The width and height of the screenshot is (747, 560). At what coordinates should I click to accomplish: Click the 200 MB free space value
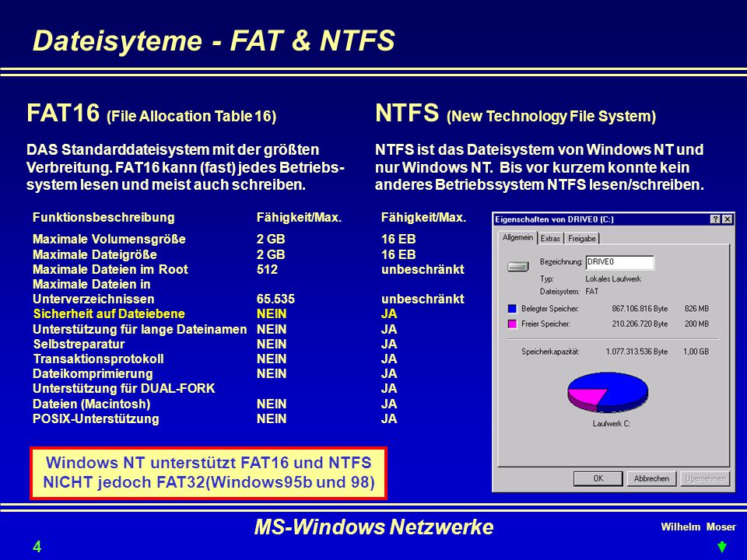[x=696, y=324]
